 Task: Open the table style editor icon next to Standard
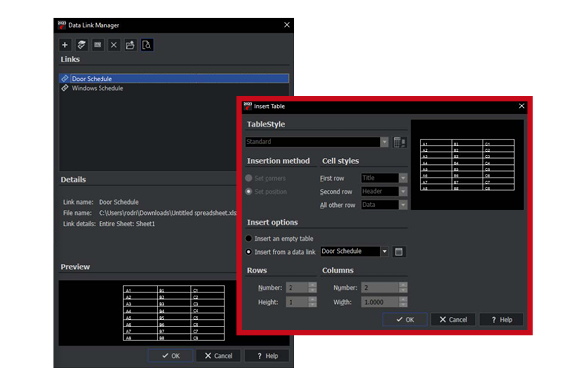(399, 142)
